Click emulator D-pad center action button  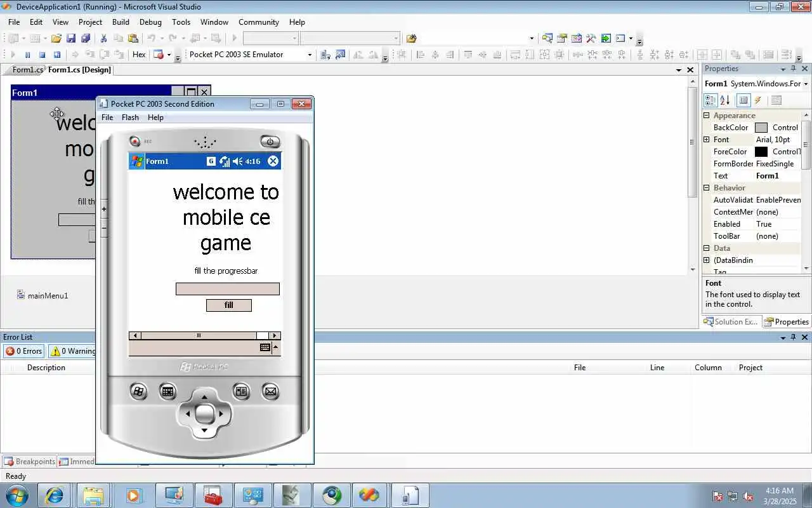tap(204, 414)
